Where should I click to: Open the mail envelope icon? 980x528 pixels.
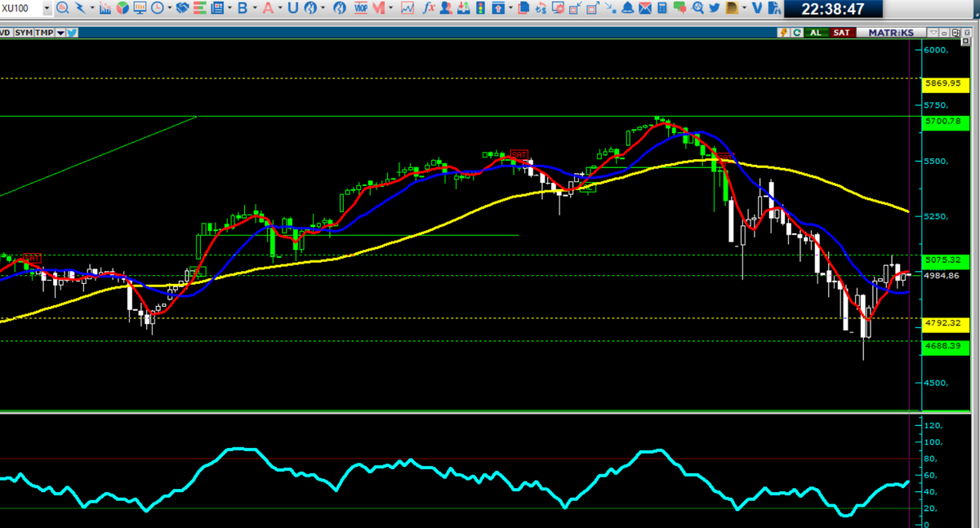[x=644, y=8]
